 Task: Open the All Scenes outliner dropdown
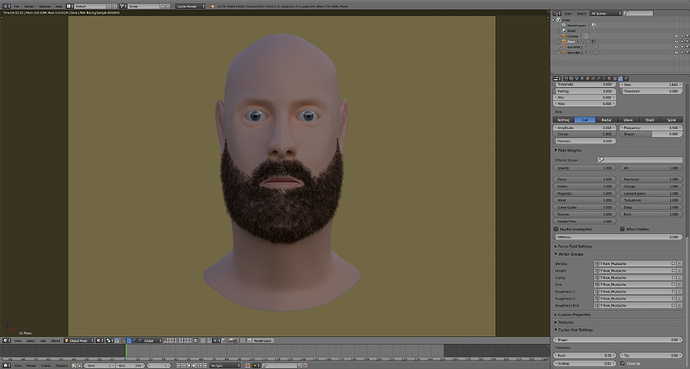pos(606,13)
